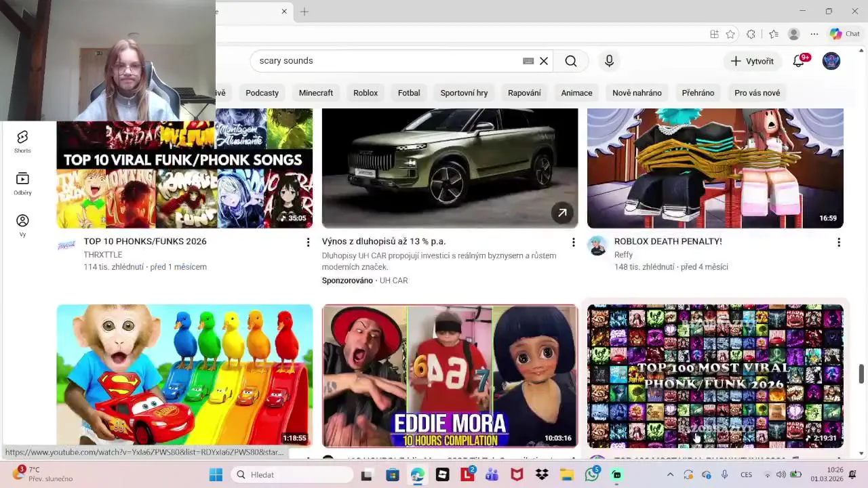Image resolution: width=868 pixels, height=488 pixels.
Task: Open the Vy profile section in sidebar
Action: 22,226
